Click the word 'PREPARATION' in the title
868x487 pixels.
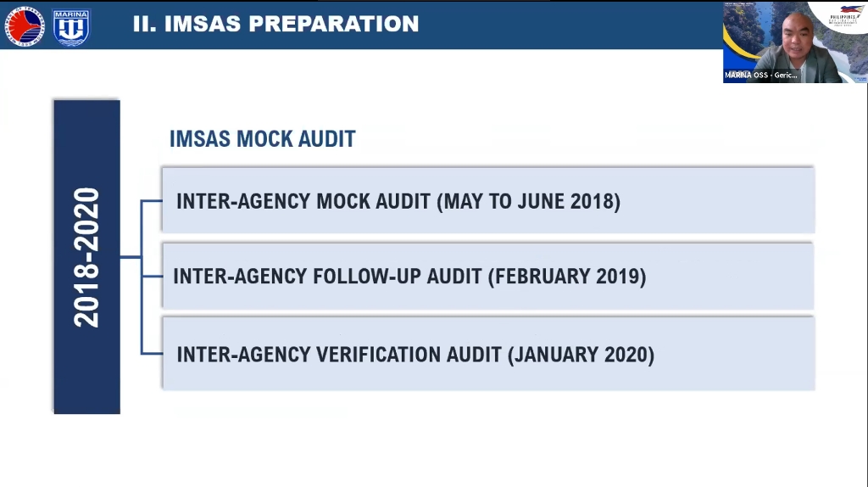click(x=333, y=24)
